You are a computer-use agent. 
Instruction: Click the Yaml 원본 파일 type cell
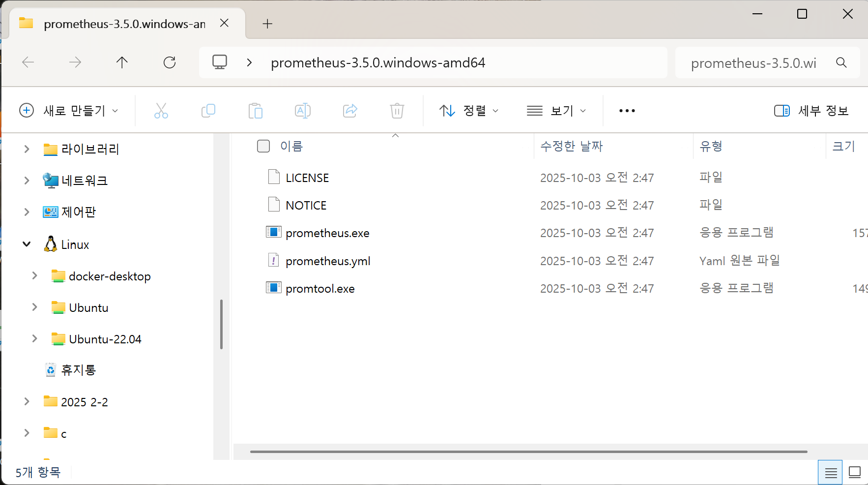[x=740, y=261]
